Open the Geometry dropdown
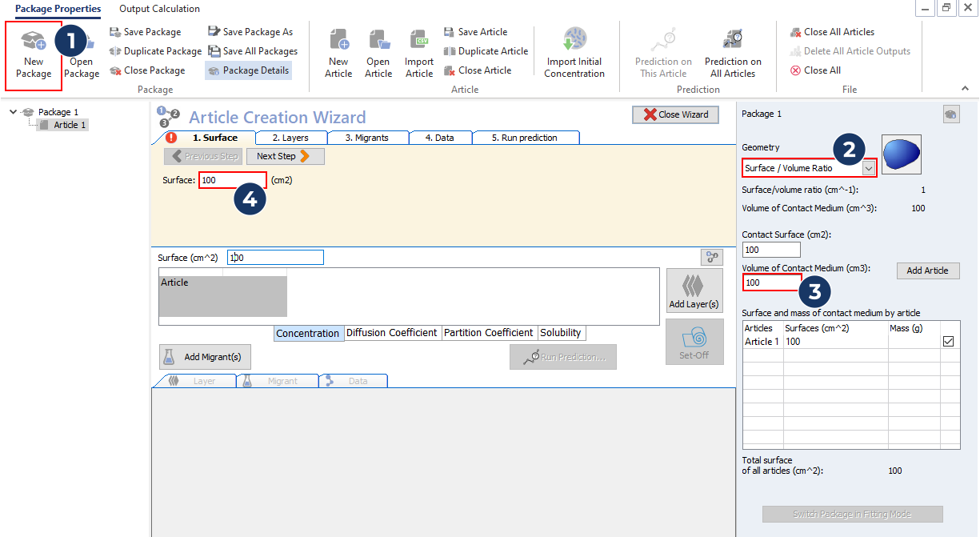The image size is (980, 537). (868, 169)
